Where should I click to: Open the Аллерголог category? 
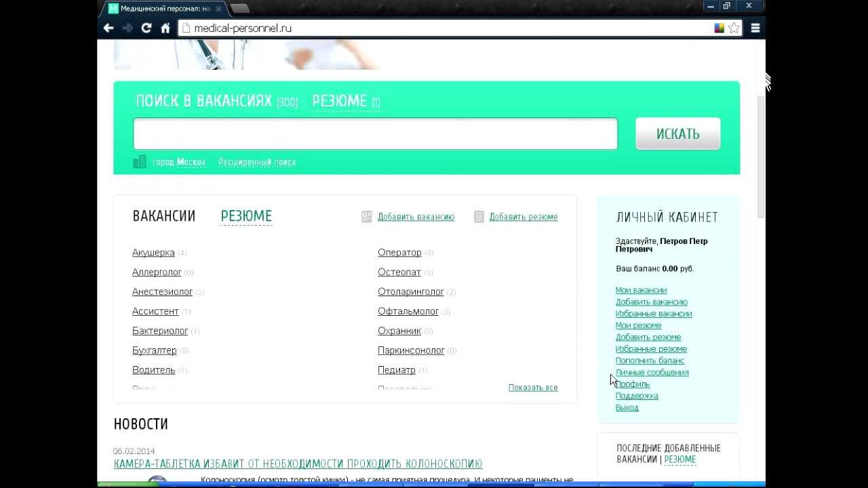click(157, 272)
